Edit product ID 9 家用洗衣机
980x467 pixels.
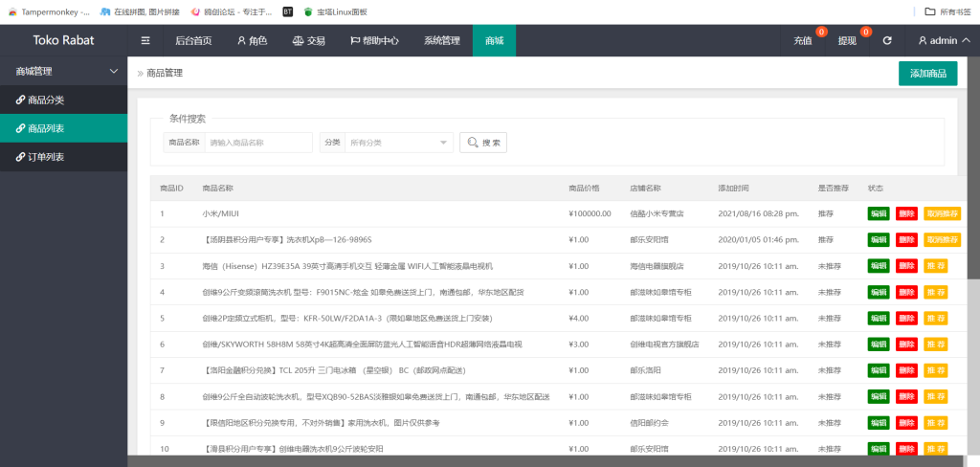click(879, 423)
